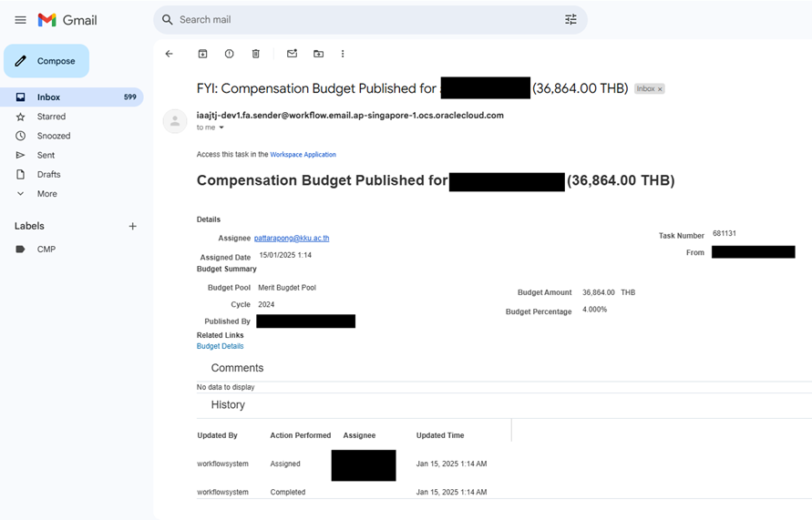The image size is (812, 520).
Task: Report spam using the exclamation icon
Action: tap(229, 54)
